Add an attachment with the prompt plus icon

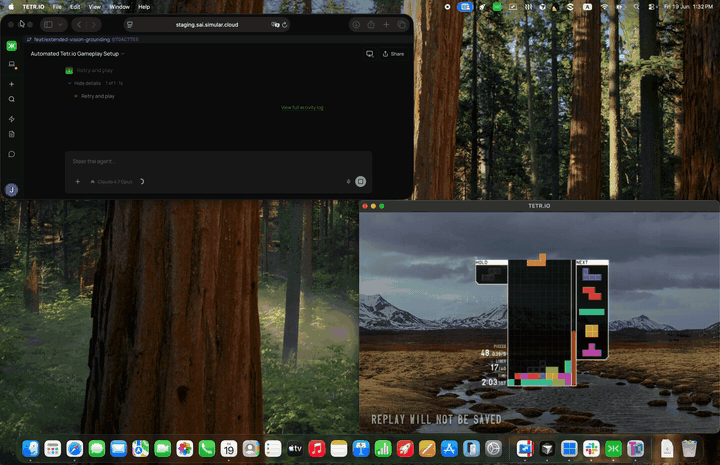point(78,182)
